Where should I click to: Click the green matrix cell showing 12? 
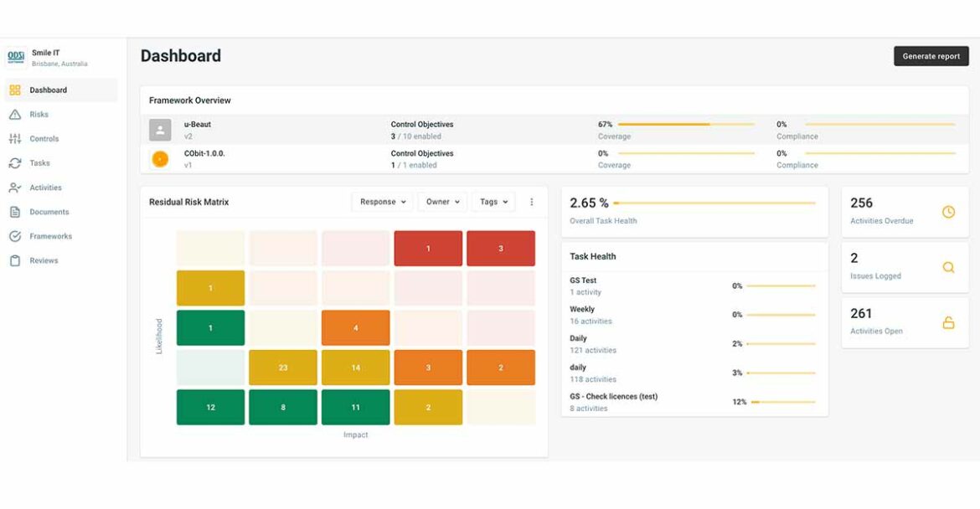coord(210,407)
